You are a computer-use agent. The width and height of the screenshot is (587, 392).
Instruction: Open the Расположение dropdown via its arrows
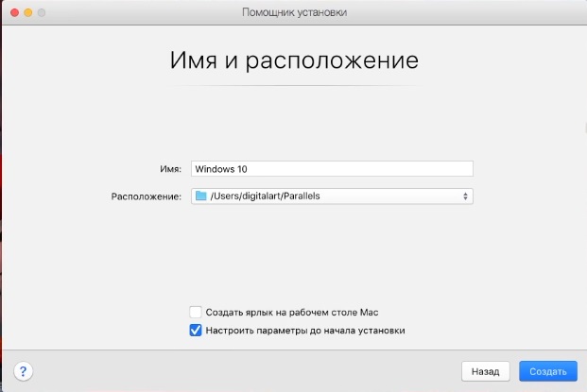click(x=465, y=196)
